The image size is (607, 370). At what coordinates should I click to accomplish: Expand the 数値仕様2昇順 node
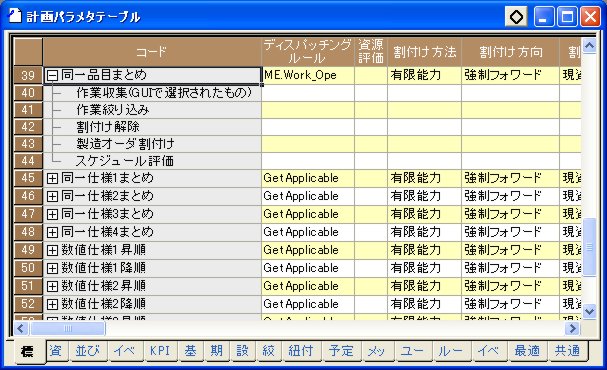point(52,286)
